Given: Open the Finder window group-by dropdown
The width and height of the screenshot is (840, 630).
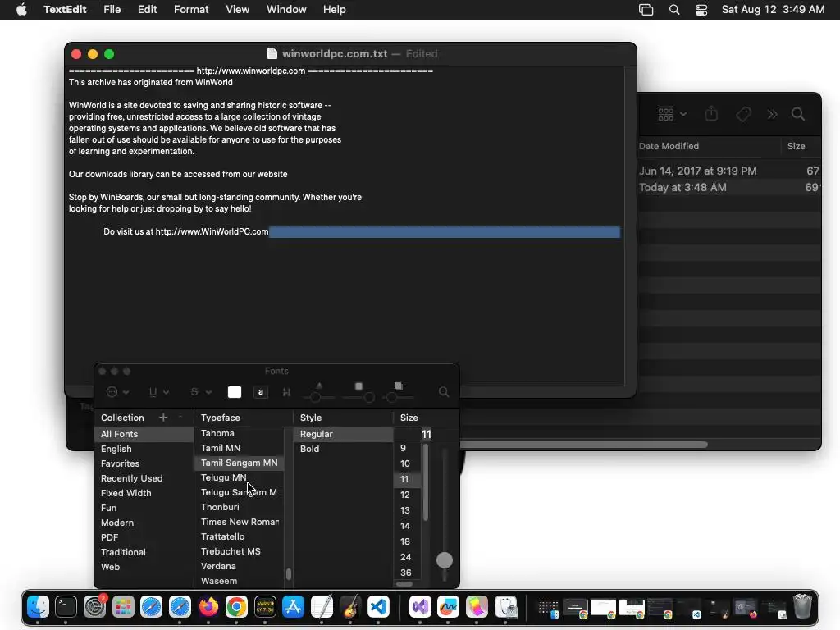Looking at the screenshot, I should [672, 114].
